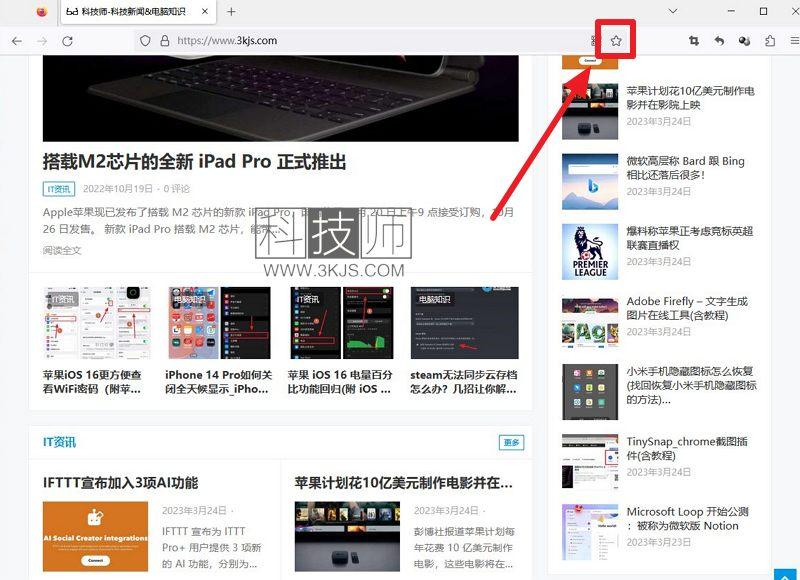
Task: Open steam无法同步云存档 thumbnail
Action: [464, 323]
